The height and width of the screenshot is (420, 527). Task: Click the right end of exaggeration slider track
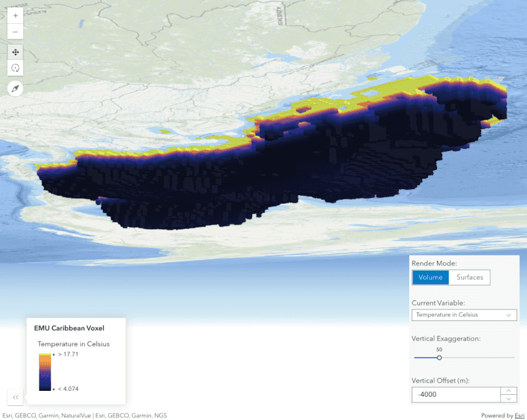tap(513, 357)
